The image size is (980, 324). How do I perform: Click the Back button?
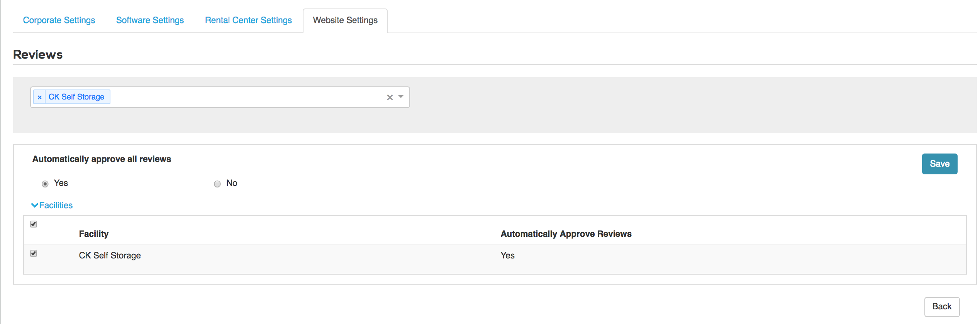[x=941, y=307]
